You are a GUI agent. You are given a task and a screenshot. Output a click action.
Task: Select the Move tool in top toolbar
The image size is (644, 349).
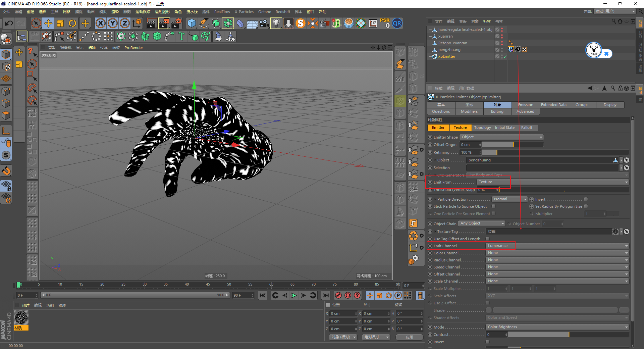click(48, 23)
